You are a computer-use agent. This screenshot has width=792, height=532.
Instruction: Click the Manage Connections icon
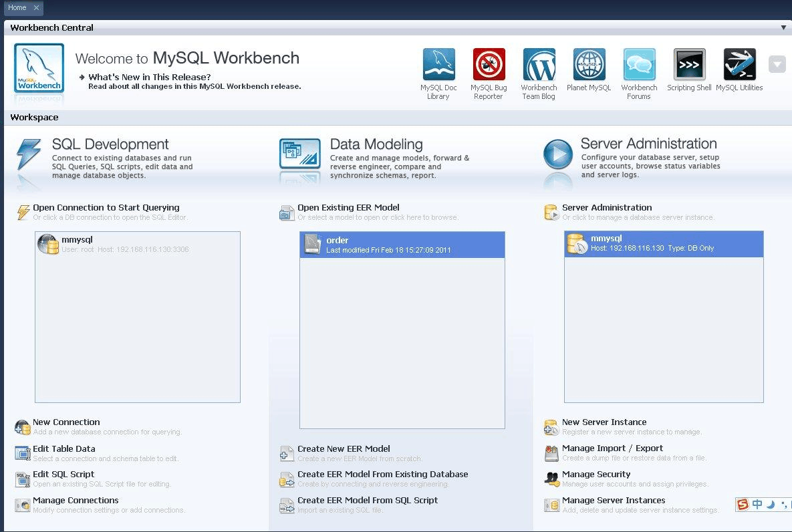point(23,505)
